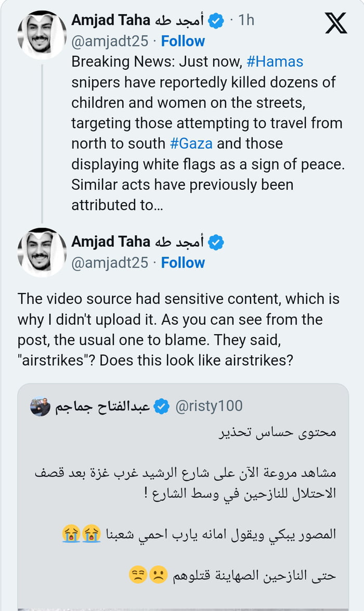The height and width of the screenshot is (611, 364).
Task: Click the verified checkmark in the reply tweet
Action: click(x=217, y=241)
